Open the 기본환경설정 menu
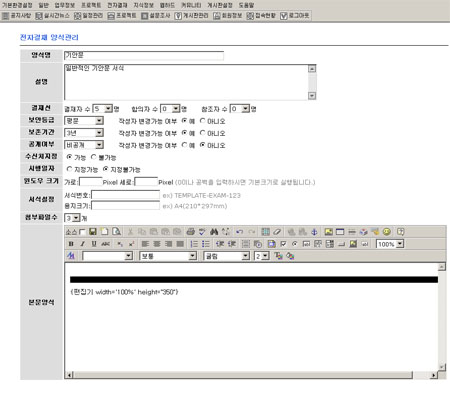This screenshot has width=450, height=399. click(17, 5)
